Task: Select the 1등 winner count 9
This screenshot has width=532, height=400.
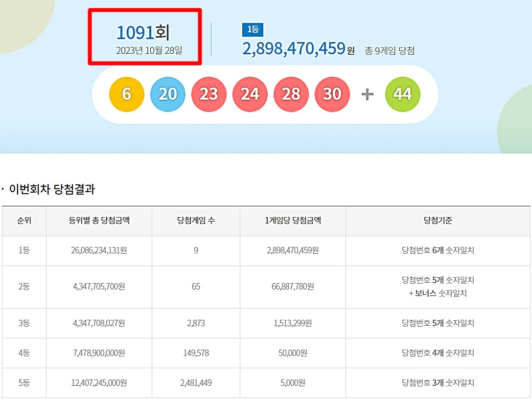Action: click(x=196, y=250)
